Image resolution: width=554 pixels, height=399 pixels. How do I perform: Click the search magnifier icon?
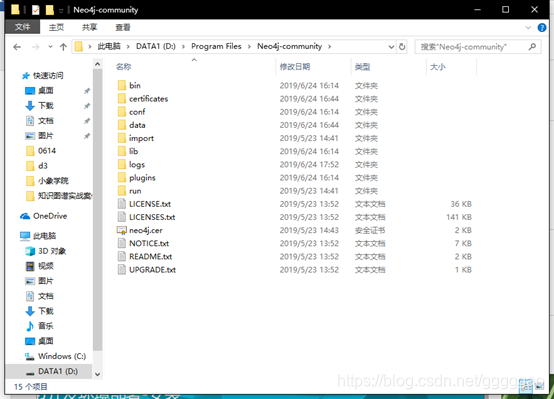[532, 47]
